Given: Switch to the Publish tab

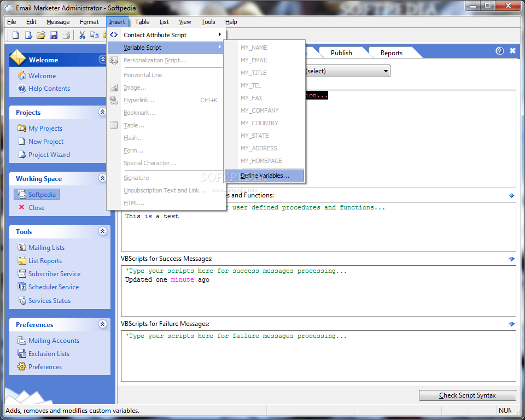Looking at the screenshot, I should coord(341,53).
